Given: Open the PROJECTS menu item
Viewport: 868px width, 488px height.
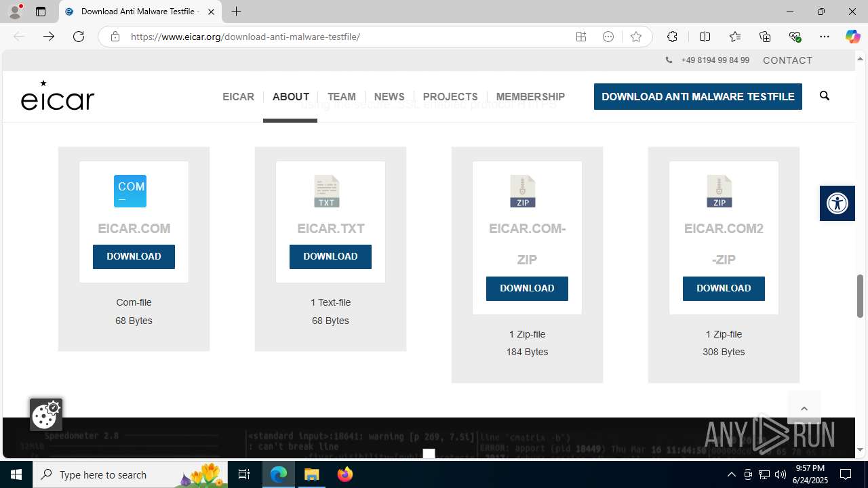Looking at the screenshot, I should 450,97.
